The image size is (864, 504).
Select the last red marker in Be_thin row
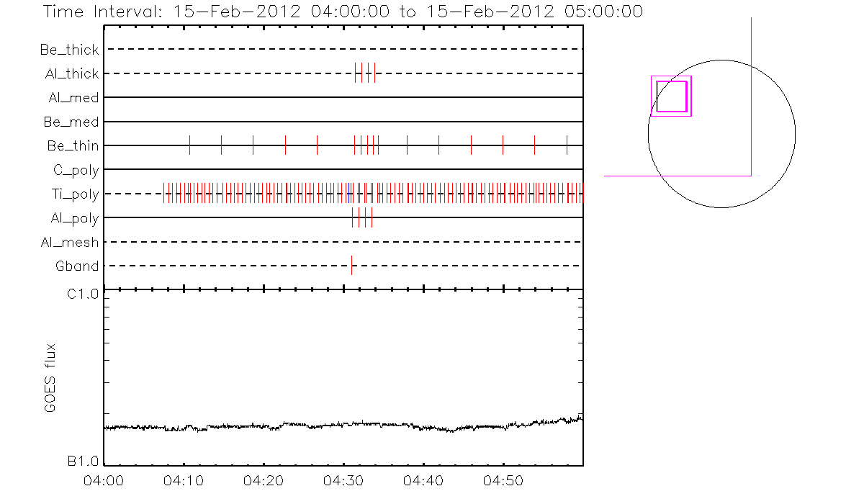[x=567, y=145]
